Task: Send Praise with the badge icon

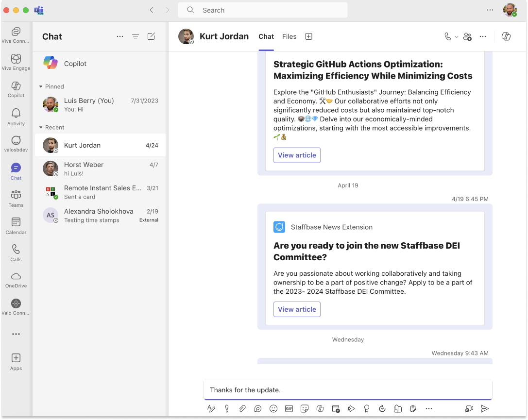Action: pos(367,408)
